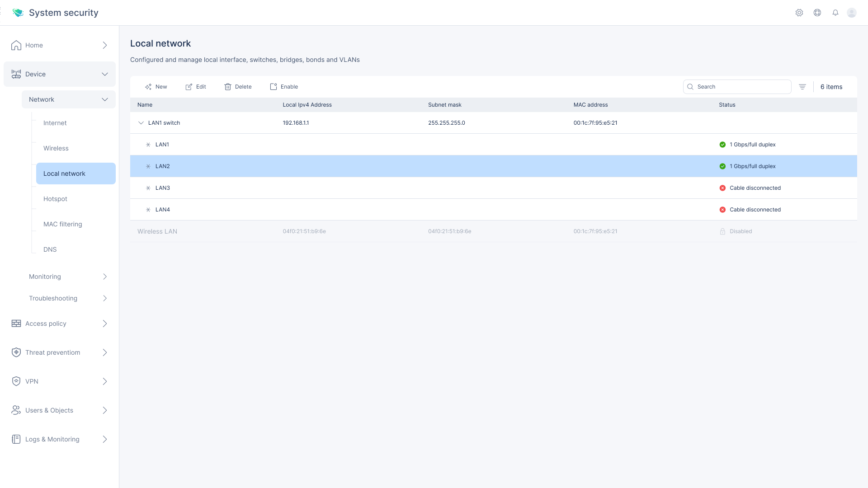Select the LAN3 interface row

pyautogui.click(x=163, y=188)
